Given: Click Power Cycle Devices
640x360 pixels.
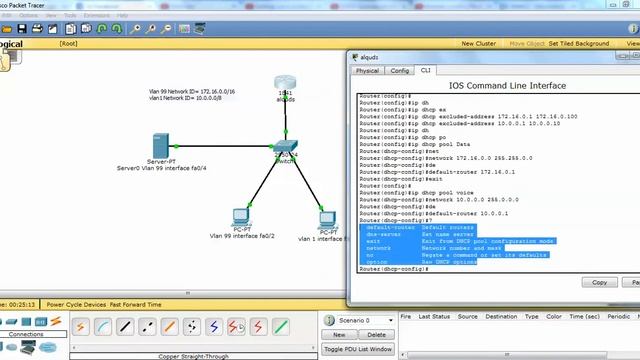Looking at the screenshot, I should tap(76, 304).
